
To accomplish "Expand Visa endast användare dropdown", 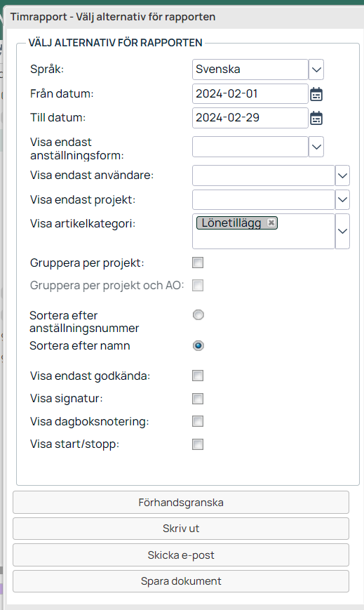I will tap(342, 175).
